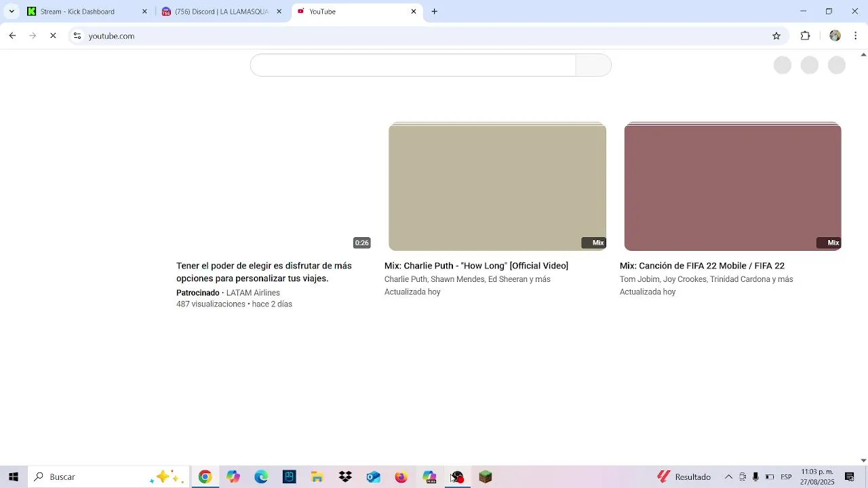The image size is (868, 488).
Task: Open the Chrome three-dot menu
Action: click(x=856, y=36)
